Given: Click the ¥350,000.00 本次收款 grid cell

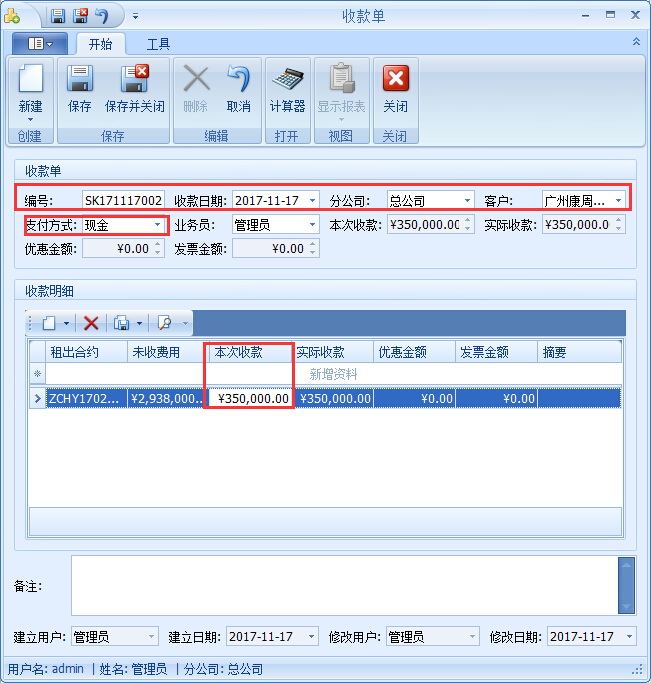Looking at the screenshot, I should coord(249,399).
